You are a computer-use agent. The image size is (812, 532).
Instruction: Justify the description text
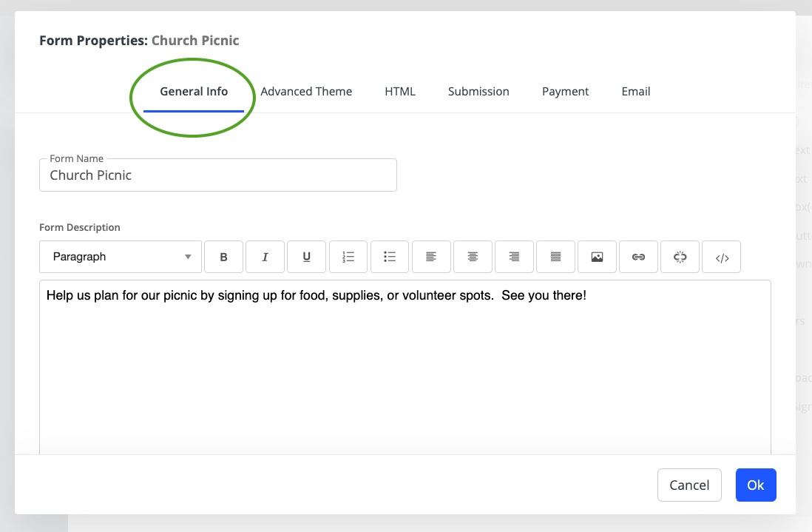tap(555, 257)
